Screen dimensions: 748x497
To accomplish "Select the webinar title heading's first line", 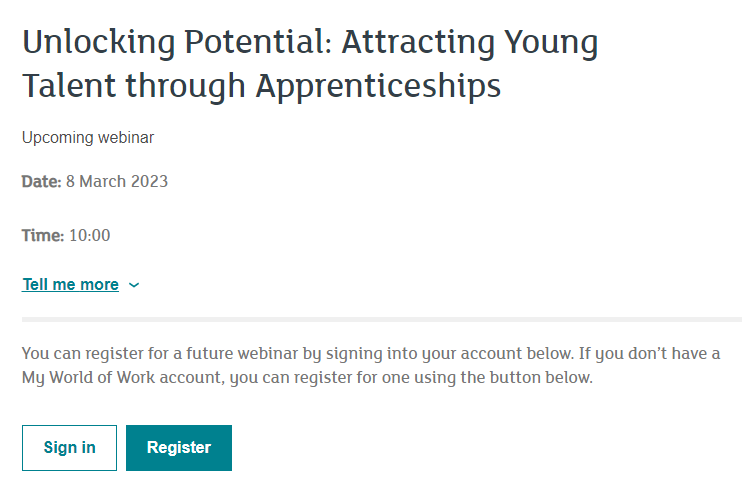I will tap(310, 43).
